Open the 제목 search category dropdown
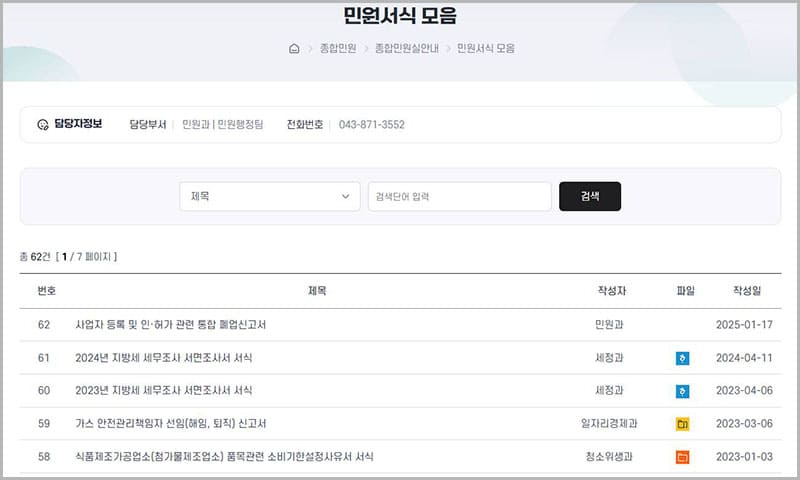Image resolution: width=800 pixels, height=480 pixels. pyautogui.click(x=270, y=197)
